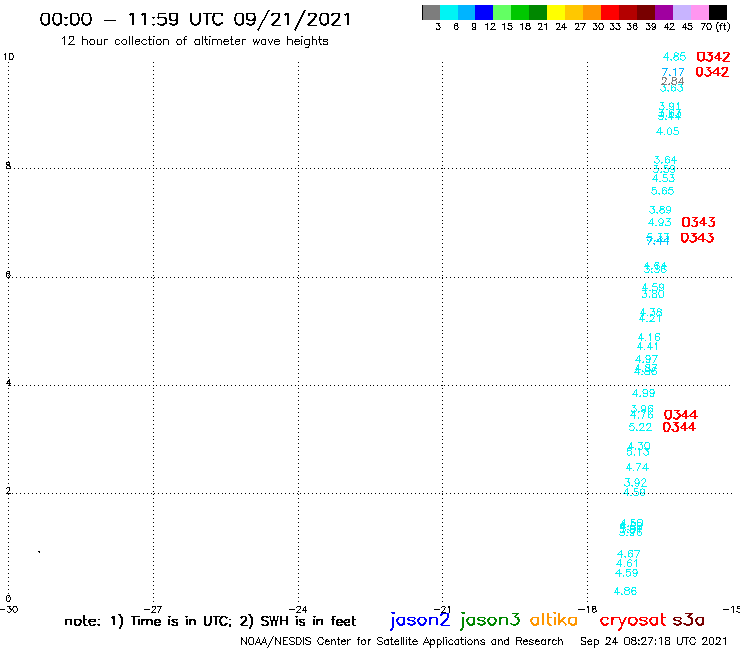Select the -18 longitude axis label
Viewport: 740px width, 650px height.
pyautogui.click(x=588, y=610)
